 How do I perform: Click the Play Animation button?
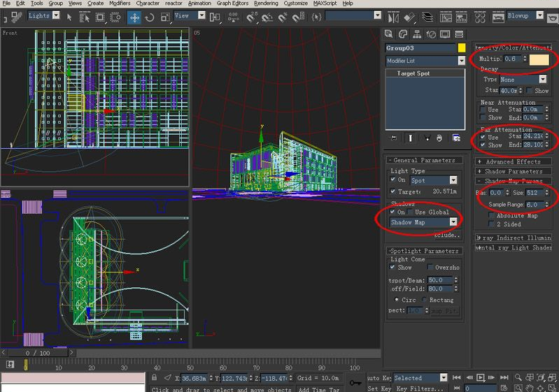tap(480, 377)
